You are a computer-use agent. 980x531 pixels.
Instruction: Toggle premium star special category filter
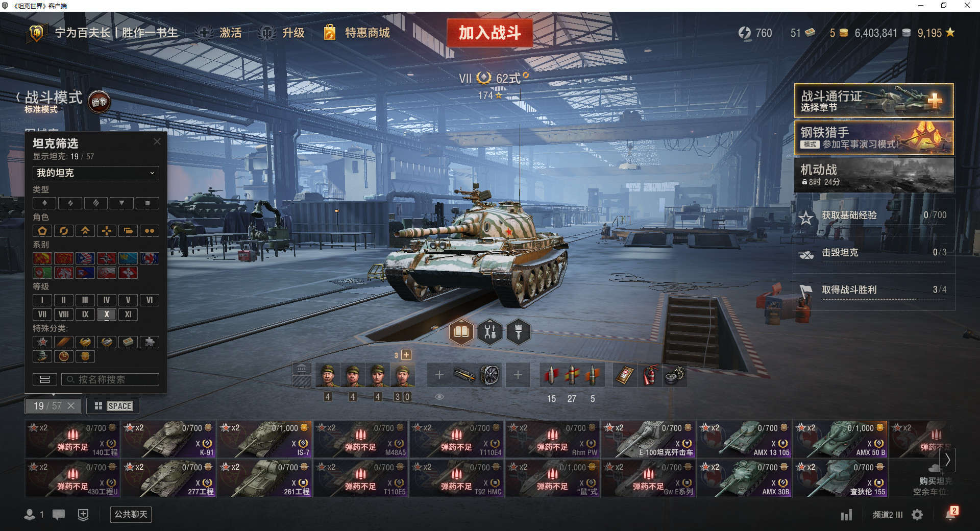pyautogui.click(x=42, y=342)
